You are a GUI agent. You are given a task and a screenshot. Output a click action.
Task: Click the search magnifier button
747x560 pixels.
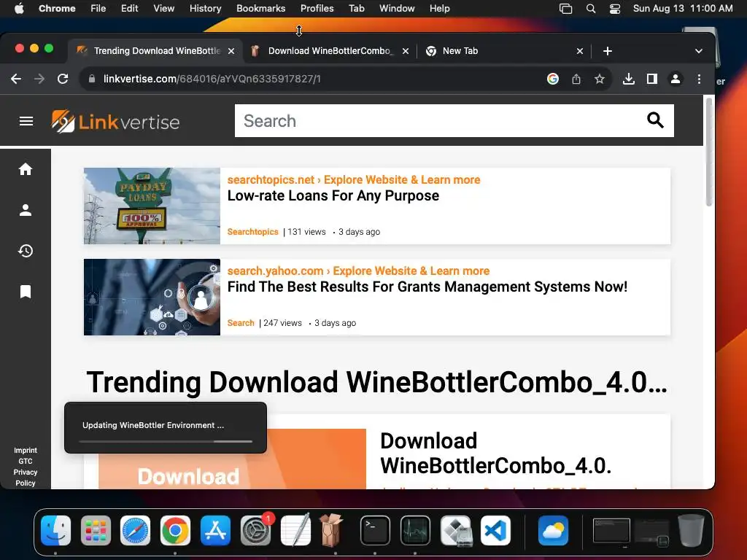click(x=655, y=120)
